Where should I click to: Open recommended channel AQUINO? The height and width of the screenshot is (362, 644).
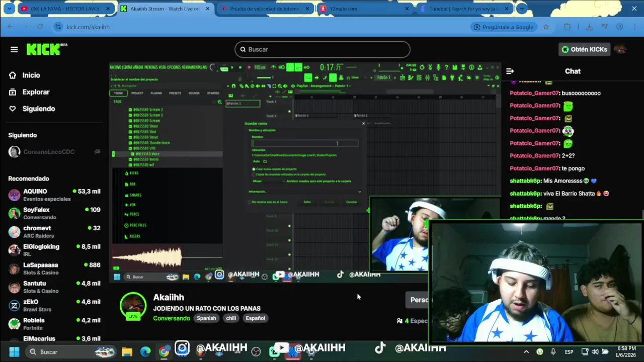(x=54, y=195)
